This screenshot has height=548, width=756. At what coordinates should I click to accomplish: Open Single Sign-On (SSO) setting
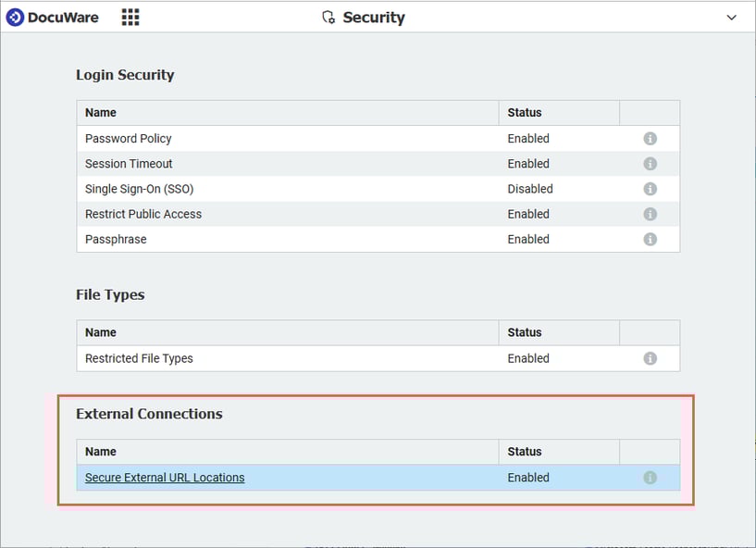(139, 189)
